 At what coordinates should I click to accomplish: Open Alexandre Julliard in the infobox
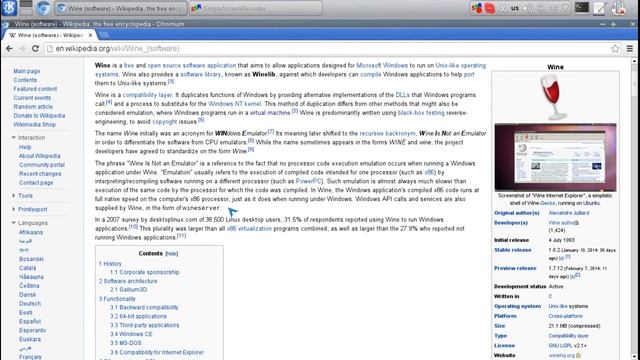click(x=569, y=213)
